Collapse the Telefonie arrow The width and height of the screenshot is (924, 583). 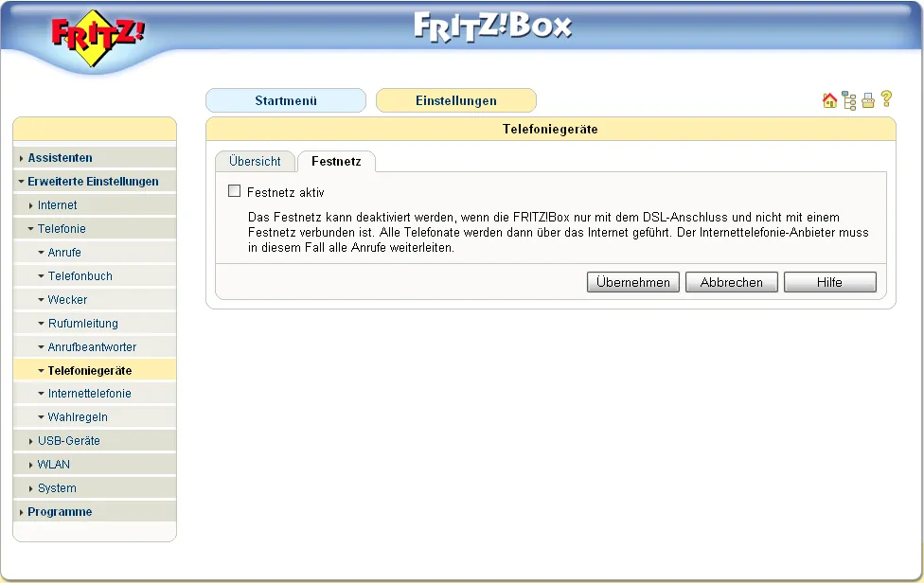click(x=30, y=228)
